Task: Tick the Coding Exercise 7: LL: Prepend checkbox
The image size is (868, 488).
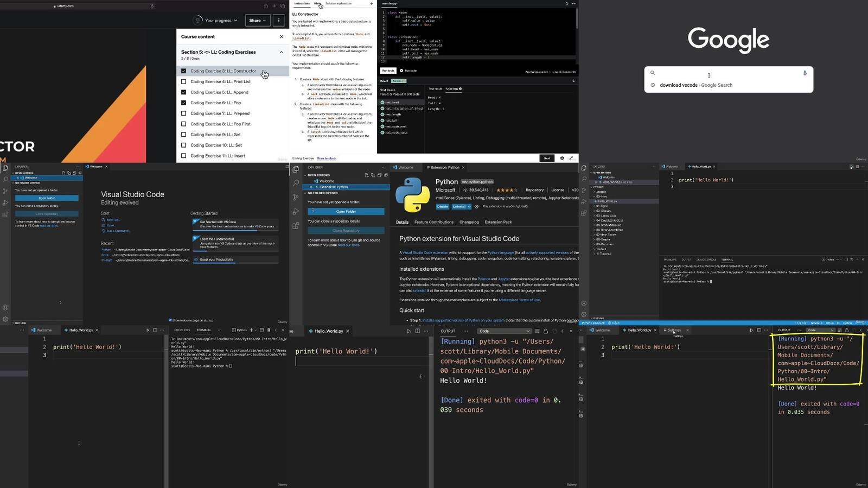Action: (x=183, y=113)
